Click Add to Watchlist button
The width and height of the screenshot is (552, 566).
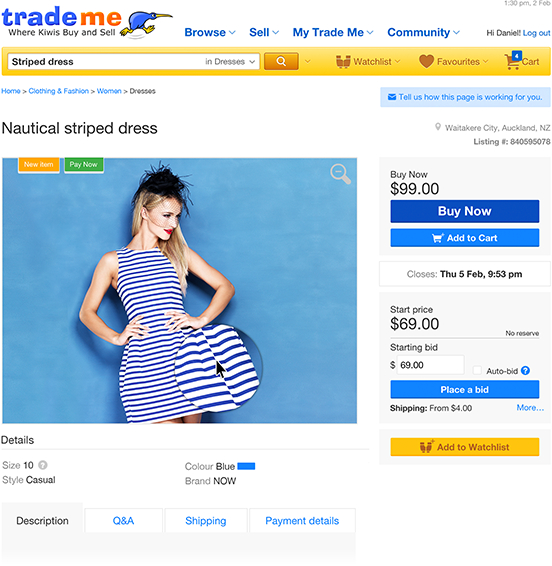tap(465, 447)
